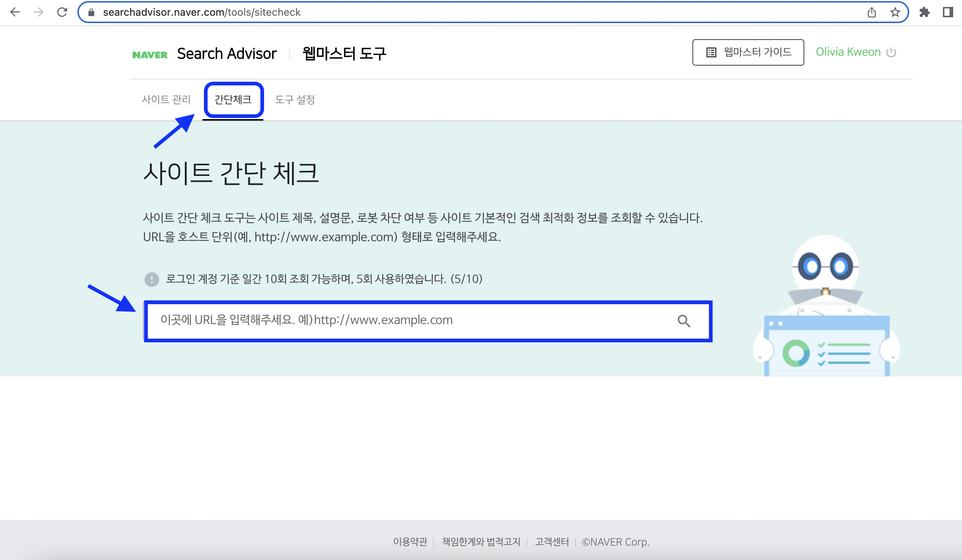Click Olivia Kweon account name
962x560 pixels.
(x=848, y=52)
